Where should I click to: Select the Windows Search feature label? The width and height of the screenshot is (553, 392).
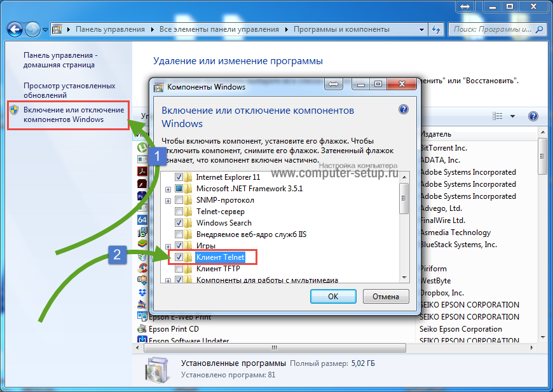coord(224,223)
